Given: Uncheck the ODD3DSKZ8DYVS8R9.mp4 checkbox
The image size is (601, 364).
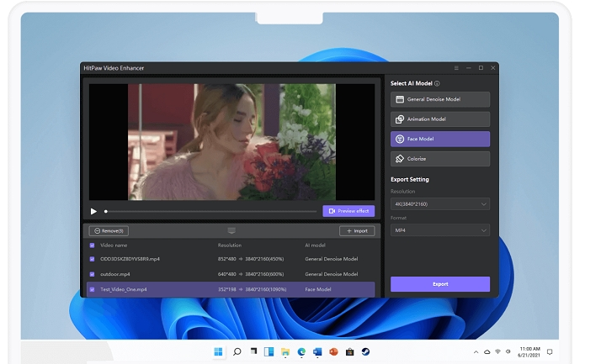Looking at the screenshot, I should pos(93,259).
